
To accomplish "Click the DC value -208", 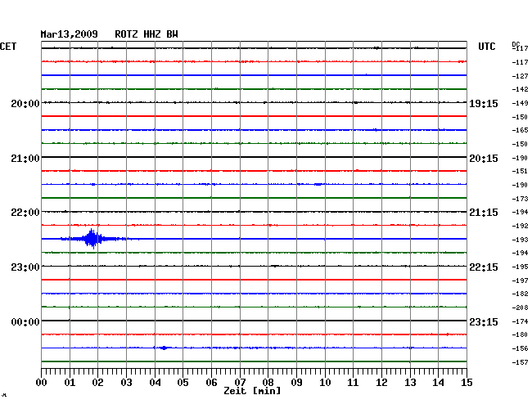I will point(520,307).
